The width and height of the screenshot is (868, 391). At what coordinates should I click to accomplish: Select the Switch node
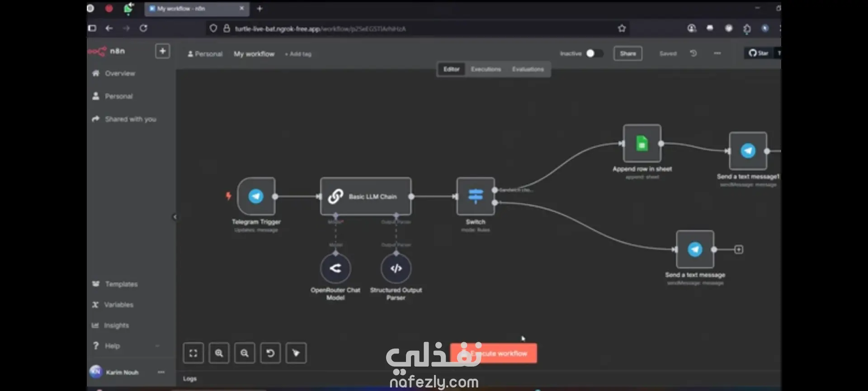(x=476, y=196)
